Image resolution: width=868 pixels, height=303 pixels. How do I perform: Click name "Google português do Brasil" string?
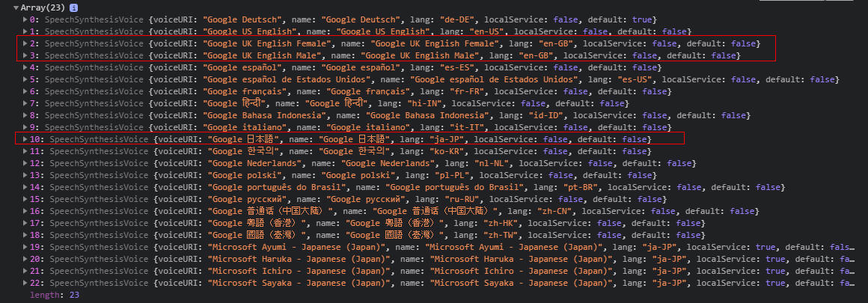456,187
